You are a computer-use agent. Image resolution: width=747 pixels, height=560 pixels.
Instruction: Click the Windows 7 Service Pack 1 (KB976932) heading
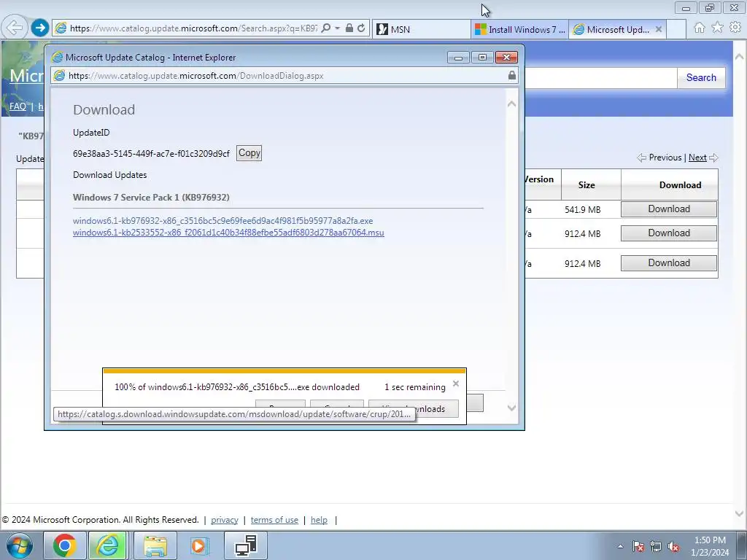coord(151,198)
